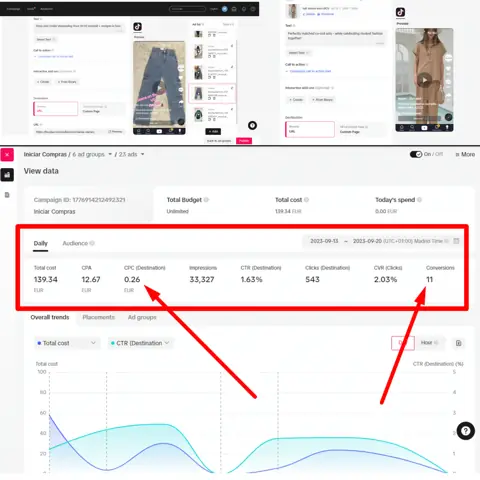Select TikTok placement icon above jeans preview

click(137, 27)
